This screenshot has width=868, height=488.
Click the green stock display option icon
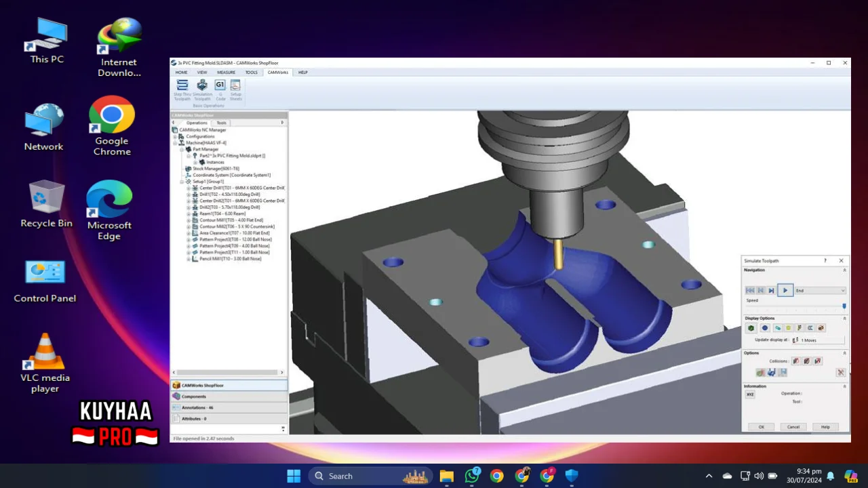click(751, 328)
